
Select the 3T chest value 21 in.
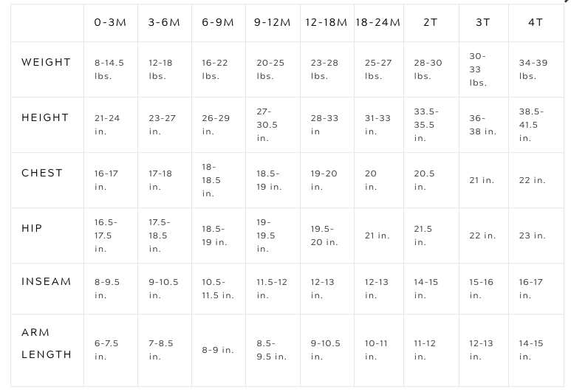click(x=482, y=180)
